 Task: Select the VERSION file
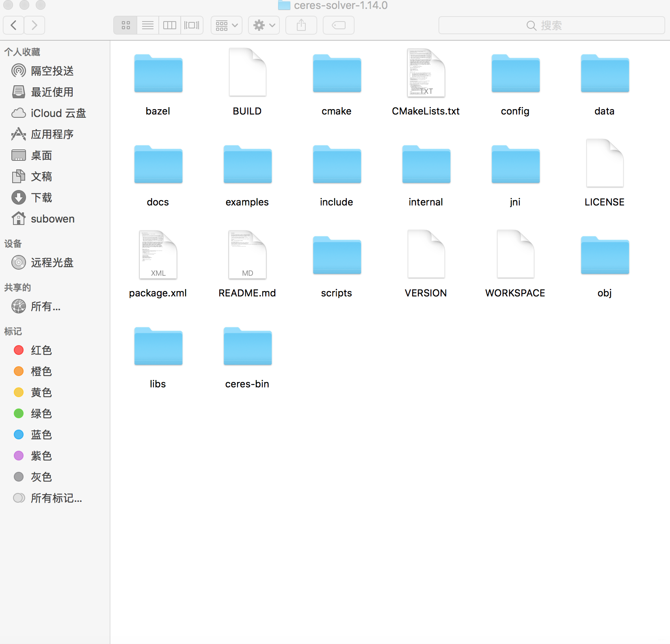point(426,254)
